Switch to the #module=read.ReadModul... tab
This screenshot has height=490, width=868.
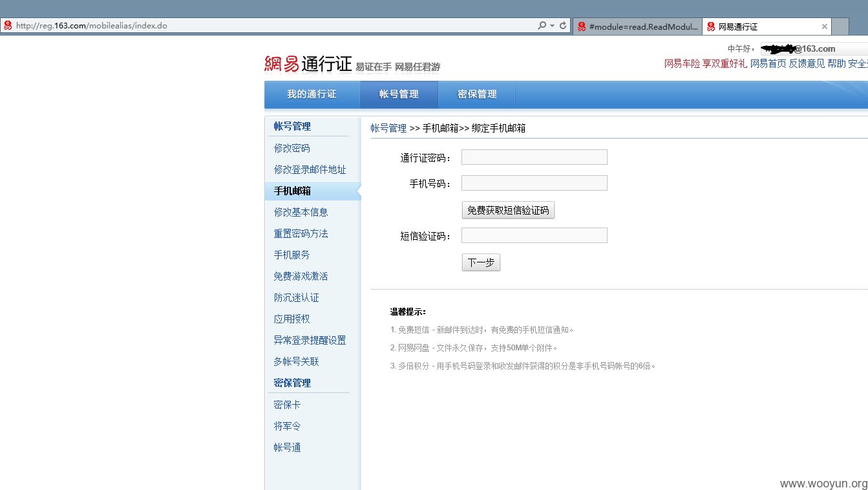point(637,27)
